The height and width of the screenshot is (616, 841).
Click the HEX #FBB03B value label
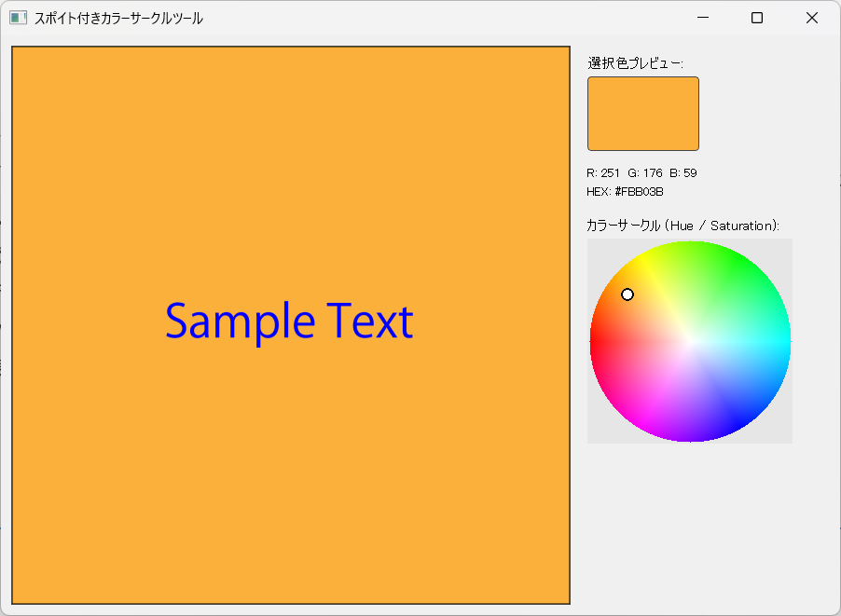(x=625, y=191)
